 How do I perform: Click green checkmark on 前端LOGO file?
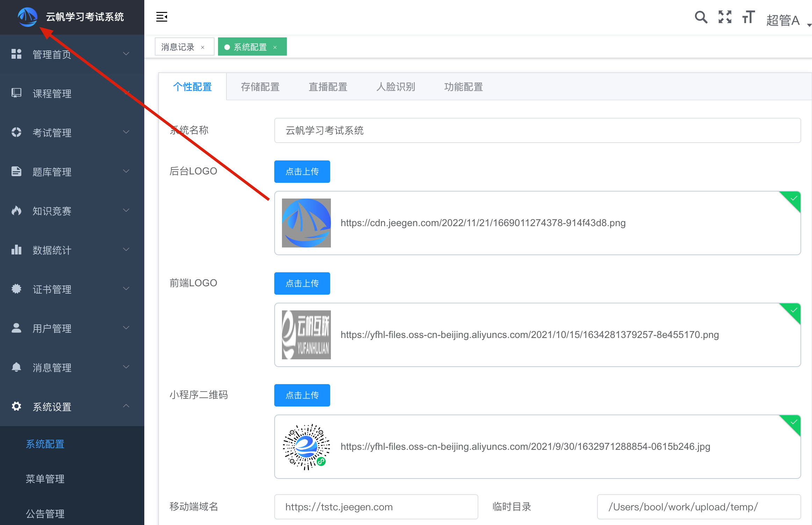[x=793, y=310]
